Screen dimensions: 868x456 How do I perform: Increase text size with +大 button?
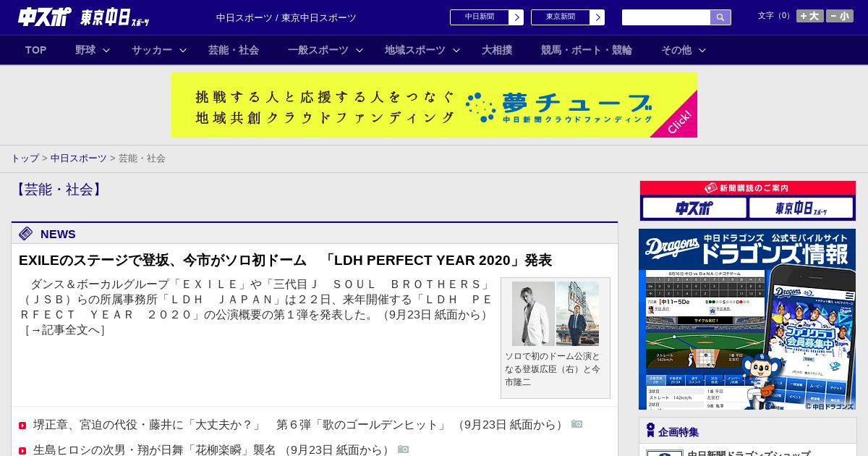click(809, 16)
